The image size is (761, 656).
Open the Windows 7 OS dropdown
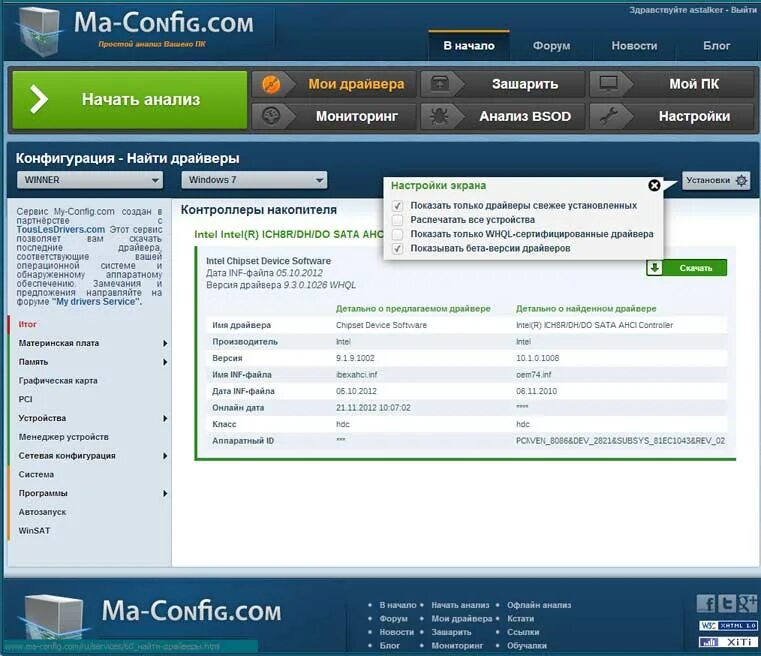(x=254, y=180)
